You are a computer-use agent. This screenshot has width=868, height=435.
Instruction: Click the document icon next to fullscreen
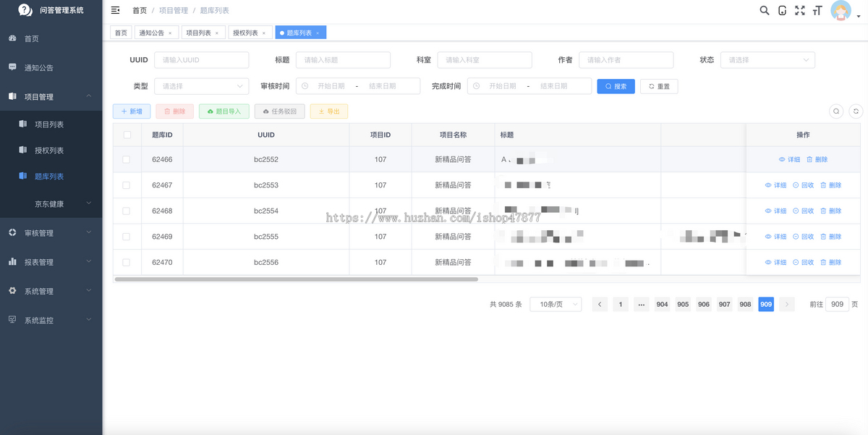(782, 10)
